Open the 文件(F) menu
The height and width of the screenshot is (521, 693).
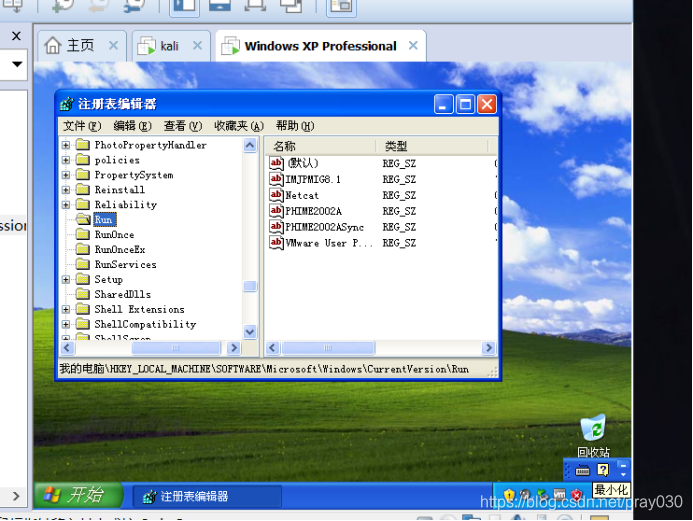pyautogui.click(x=82, y=126)
